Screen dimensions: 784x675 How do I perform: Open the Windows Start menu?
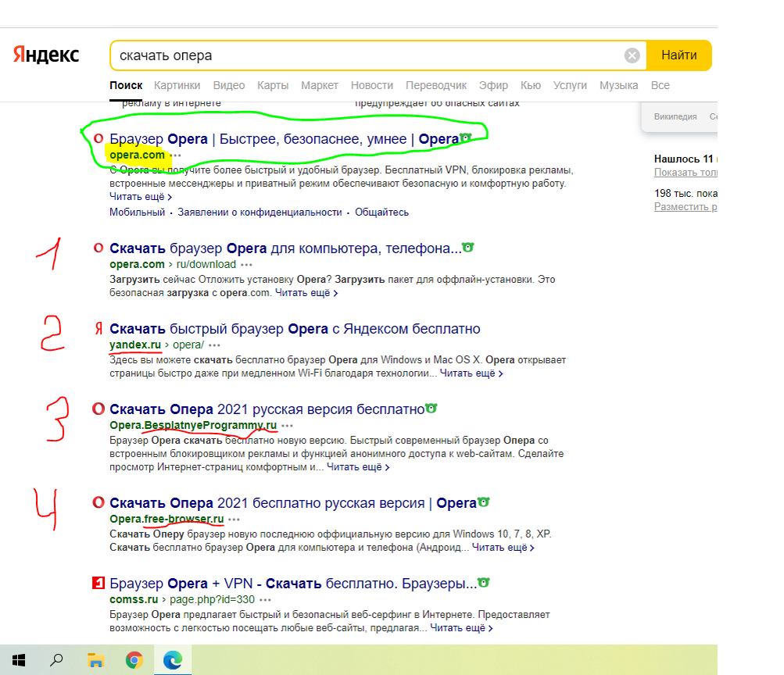(19, 660)
